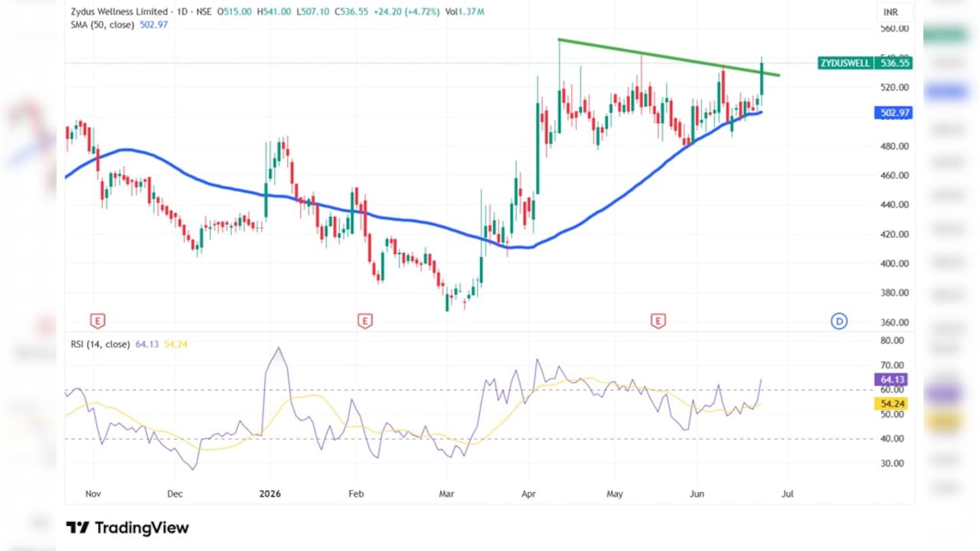The height and width of the screenshot is (551, 980).
Task: Click the TradingView logo
Action: (127, 527)
